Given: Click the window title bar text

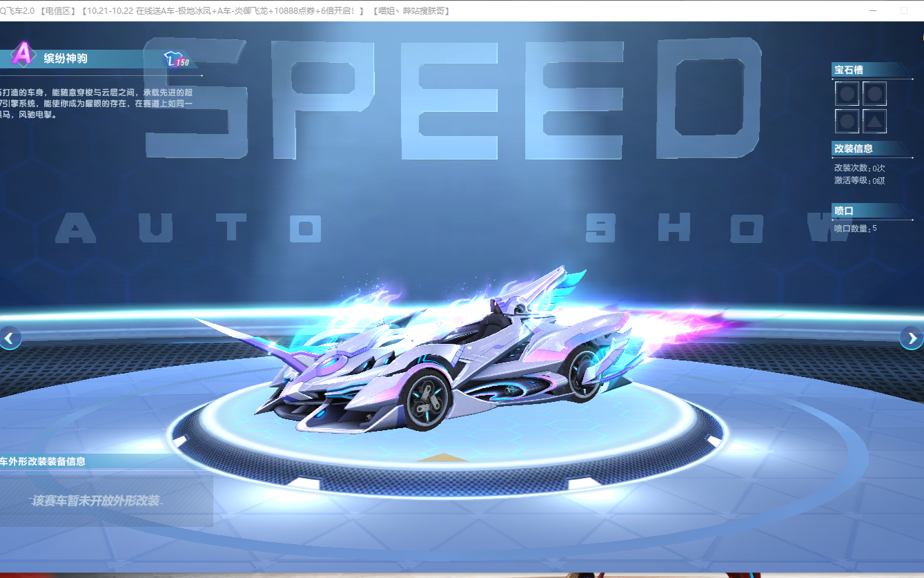Looking at the screenshot, I should [x=225, y=11].
